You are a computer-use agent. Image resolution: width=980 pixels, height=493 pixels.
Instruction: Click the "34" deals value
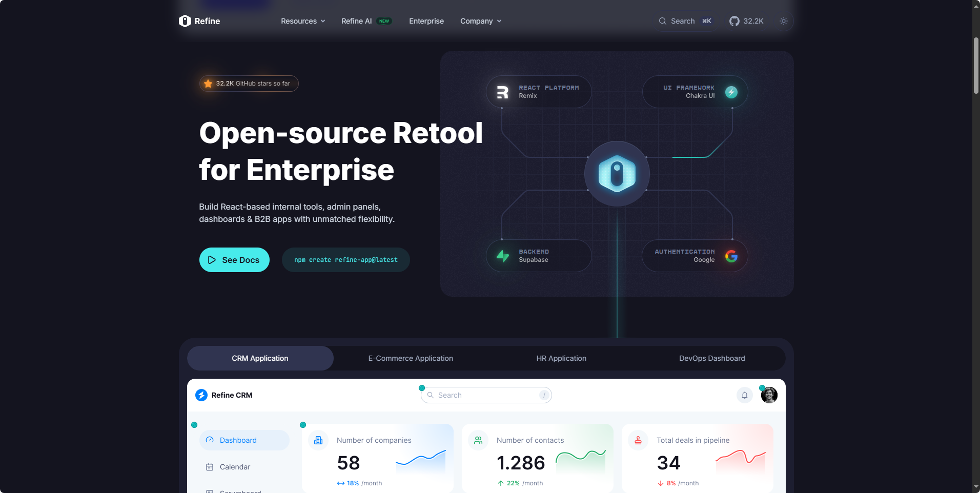click(668, 463)
